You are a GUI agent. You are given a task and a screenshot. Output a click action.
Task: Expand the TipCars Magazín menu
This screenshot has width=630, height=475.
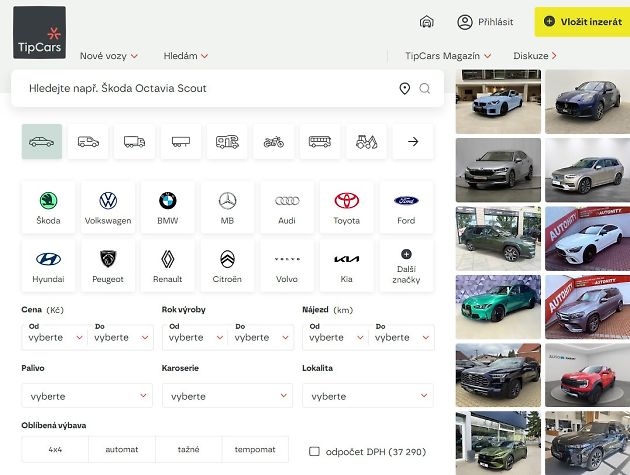click(x=448, y=56)
